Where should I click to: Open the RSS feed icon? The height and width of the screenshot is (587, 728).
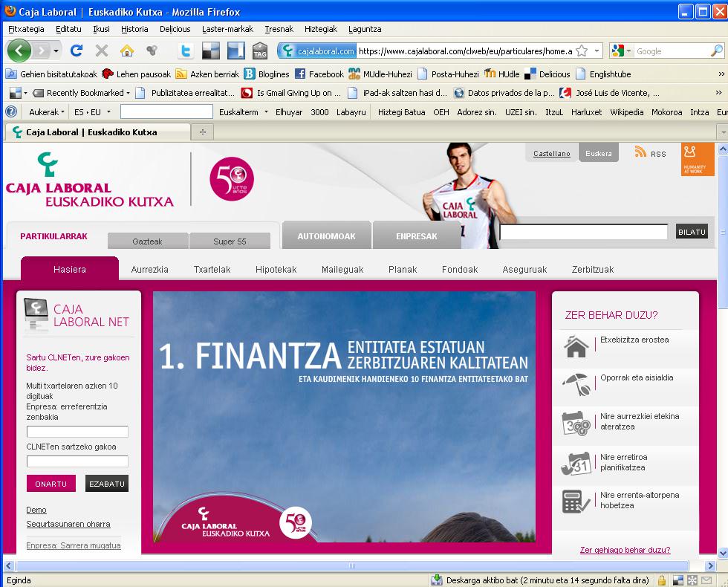tap(640, 152)
